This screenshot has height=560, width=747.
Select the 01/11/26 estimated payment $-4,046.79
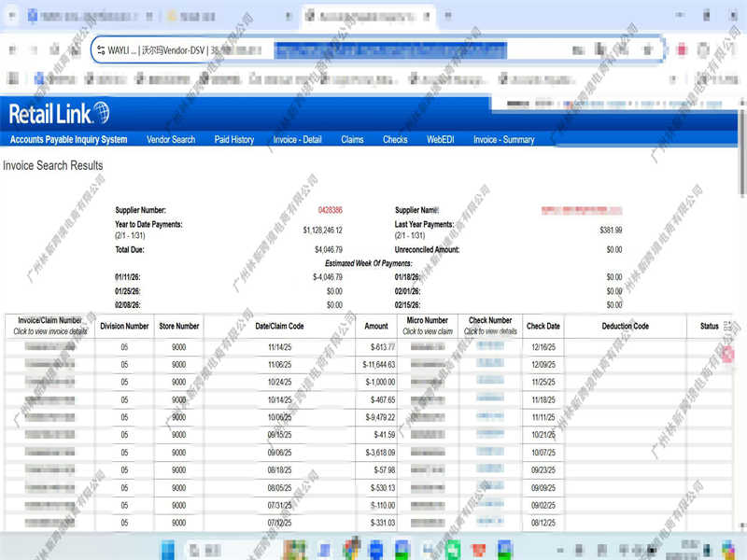tap(328, 277)
